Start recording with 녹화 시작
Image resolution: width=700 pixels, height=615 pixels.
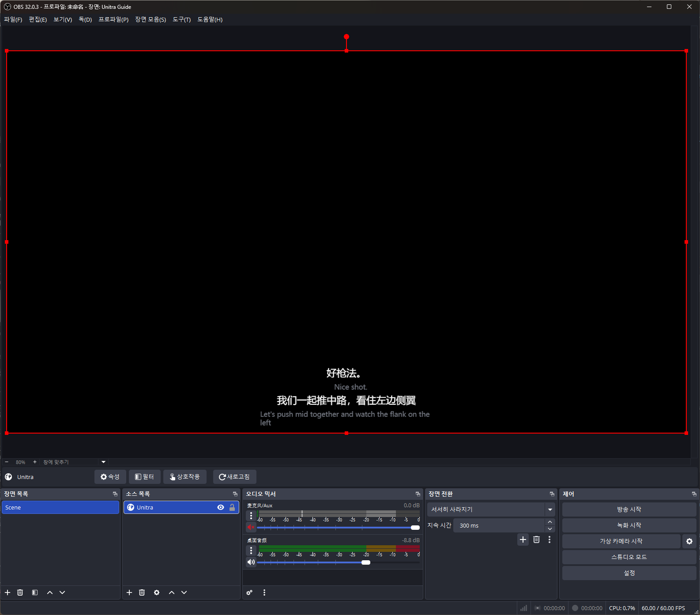(629, 525)
